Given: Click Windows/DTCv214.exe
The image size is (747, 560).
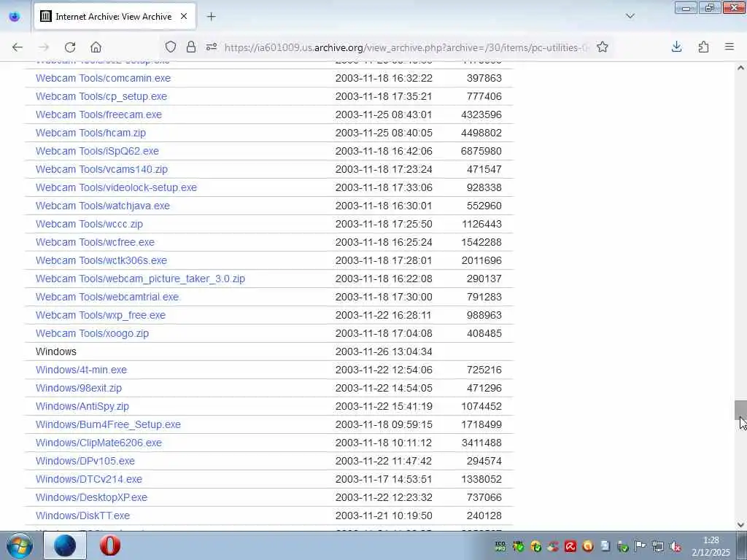Looking at the screenshot, I should (88, 479).
